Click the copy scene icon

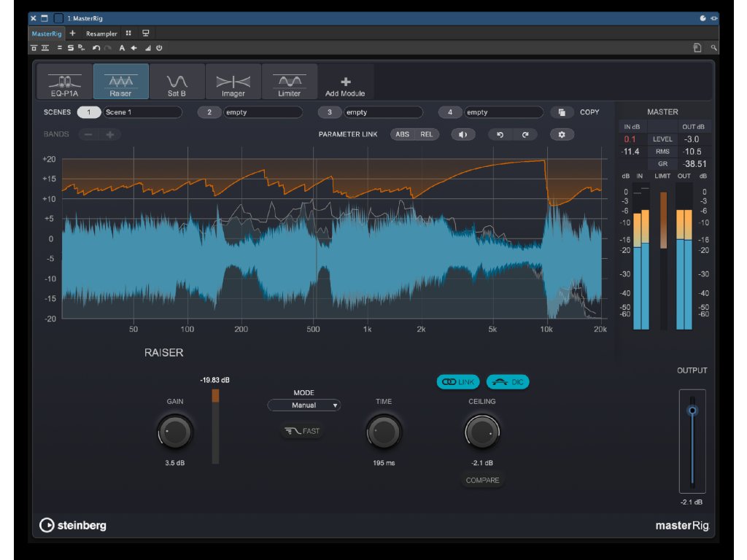562,112
